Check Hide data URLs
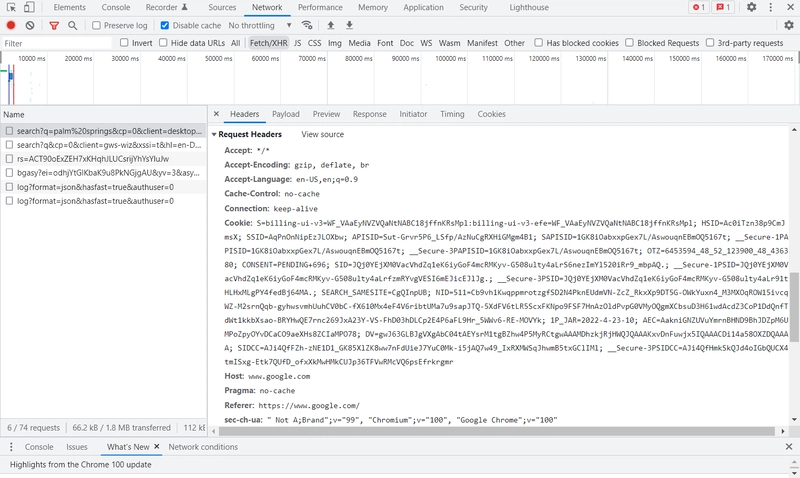The width and height of the screenshot is (800, 478). tap(163, 43)
